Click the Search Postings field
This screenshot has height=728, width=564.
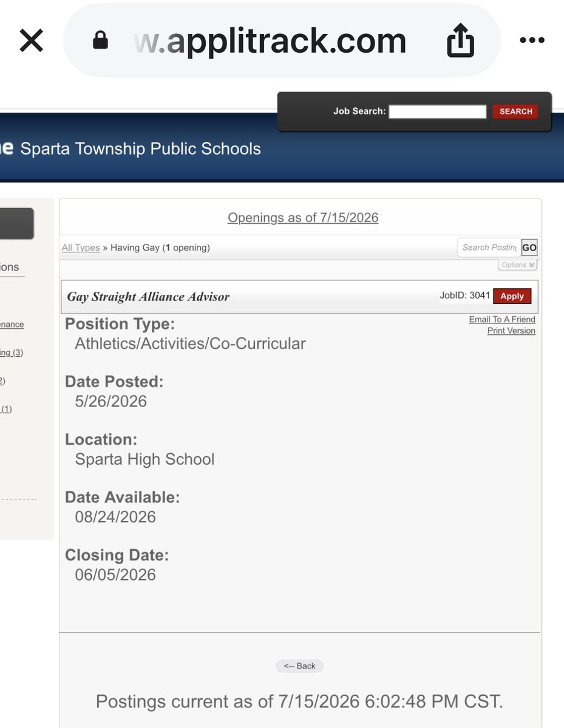point(489,248)
